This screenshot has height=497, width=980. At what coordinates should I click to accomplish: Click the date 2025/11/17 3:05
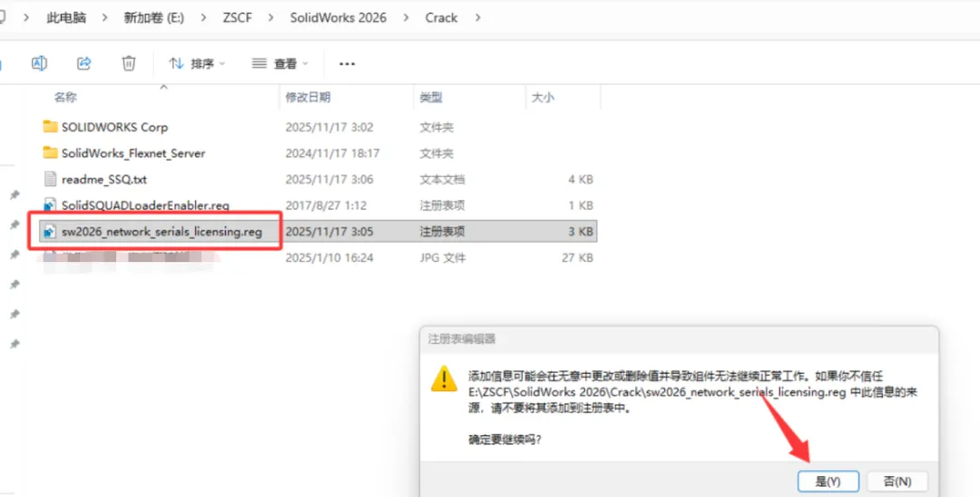329,231
